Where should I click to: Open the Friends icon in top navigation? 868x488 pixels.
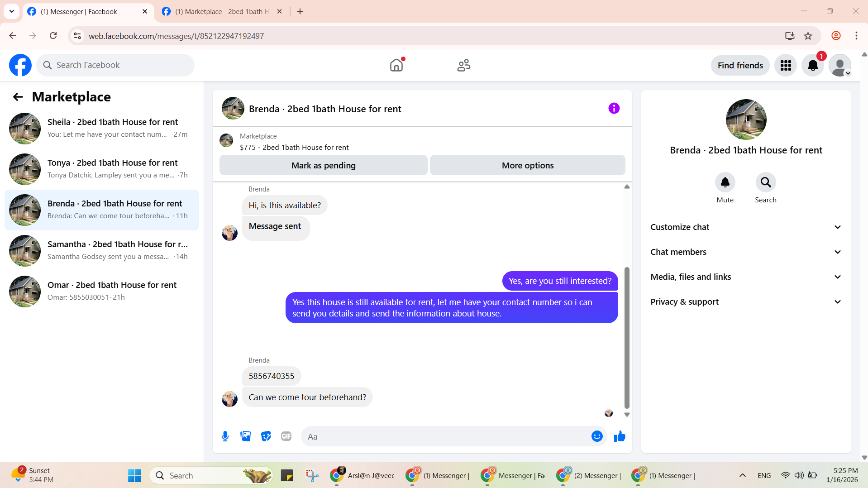(x=464, y=65)
